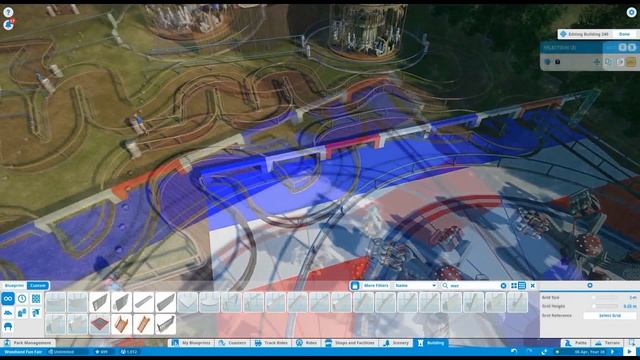This screenshot has width=640, height=360.
Task: Click the Select Grid button
Action: coord(610,316)
